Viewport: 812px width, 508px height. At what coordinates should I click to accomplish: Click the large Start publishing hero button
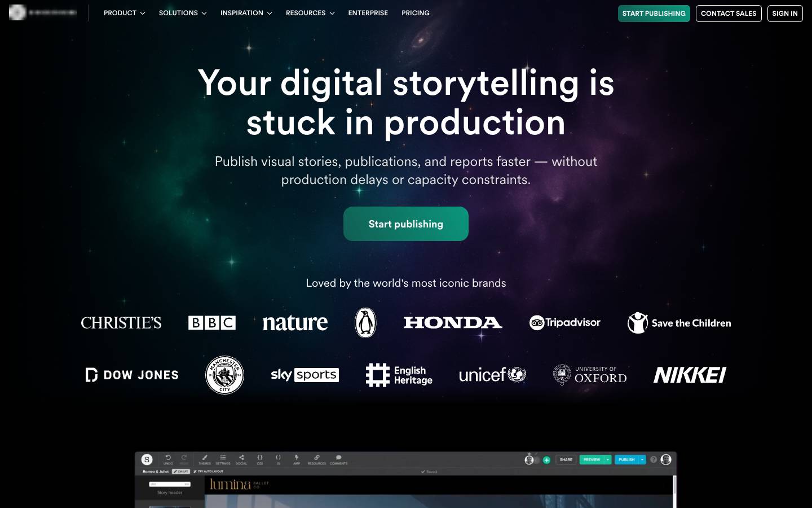point(406,224)
